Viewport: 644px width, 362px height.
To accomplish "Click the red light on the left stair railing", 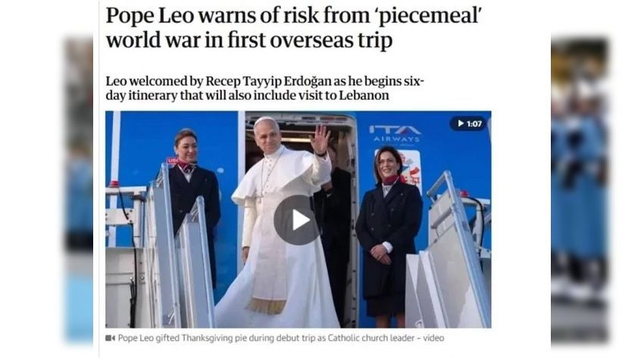I will coord(114,183).
